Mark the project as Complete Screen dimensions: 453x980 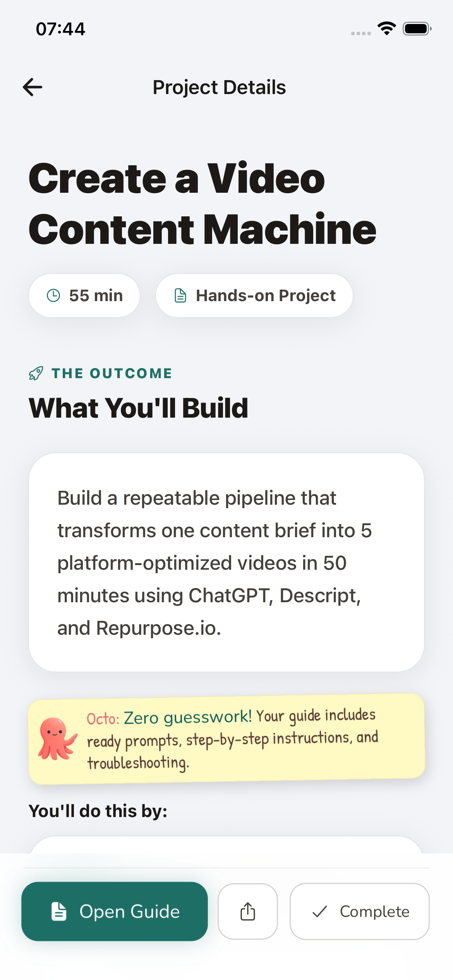(x=359, y=911)
